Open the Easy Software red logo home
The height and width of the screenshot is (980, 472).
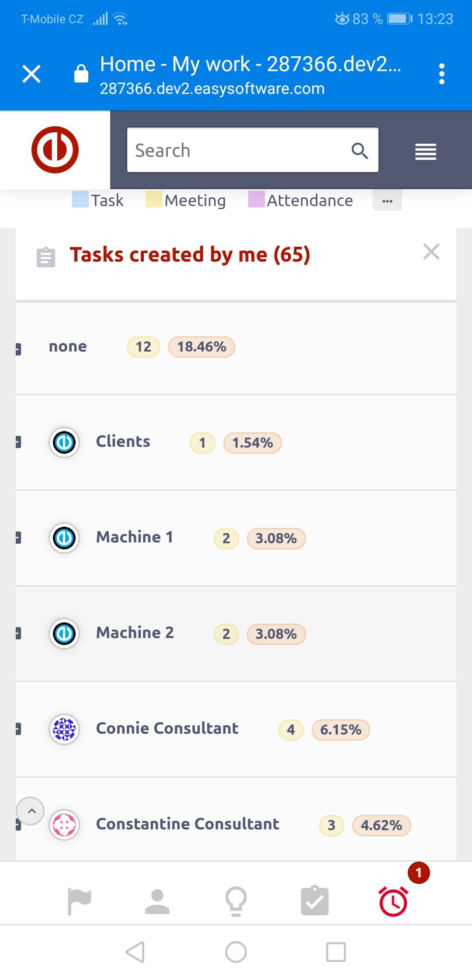pos(55,150)
